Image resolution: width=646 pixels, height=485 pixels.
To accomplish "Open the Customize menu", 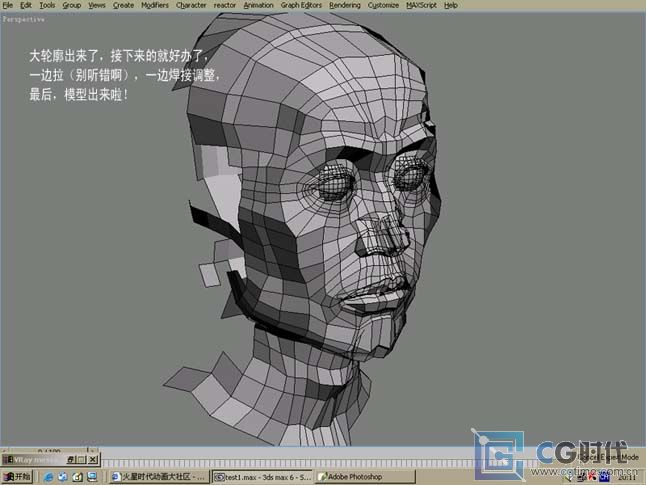I will click(383, 5).
